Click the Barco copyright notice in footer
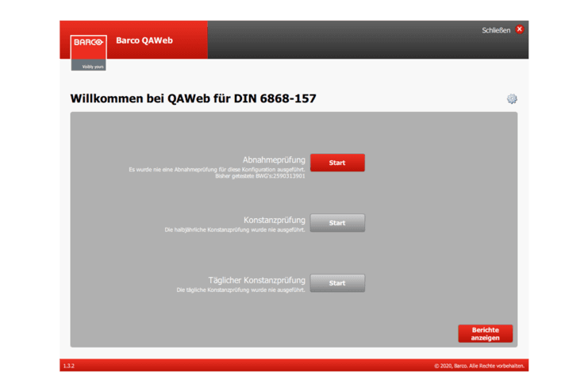The height and width of the screenshot is (392, 588). tap(478, 366)
